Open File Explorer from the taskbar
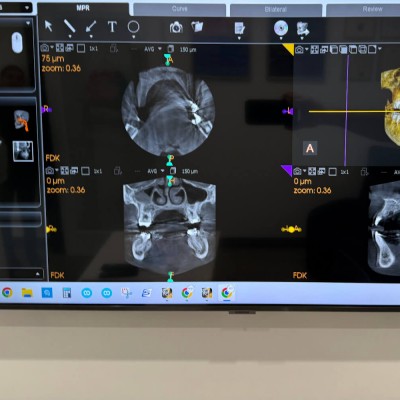Viewport: 400px width, 400px height. 27,293
